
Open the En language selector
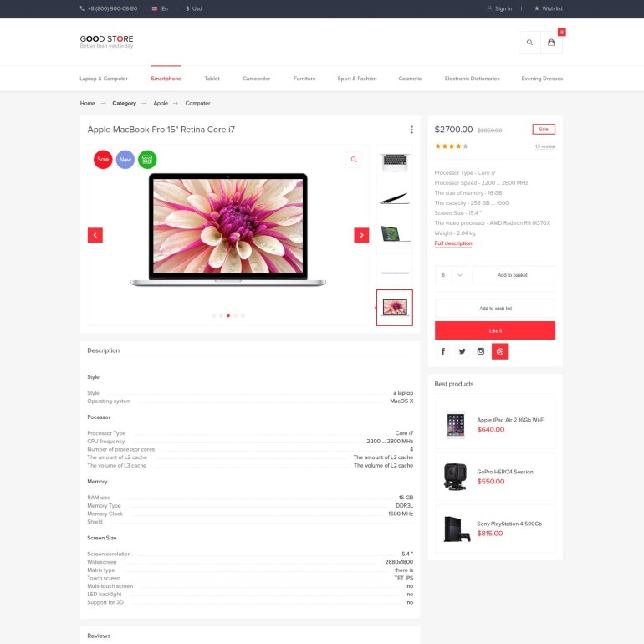(x=161, y=8)
